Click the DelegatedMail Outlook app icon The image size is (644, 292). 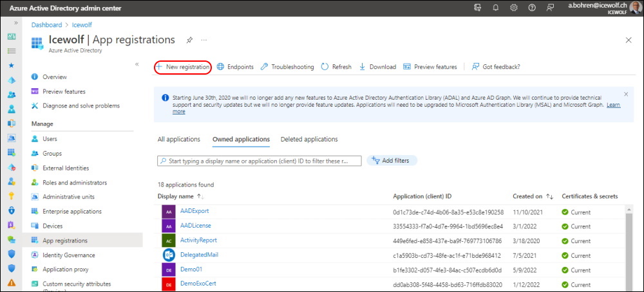[x=169, y=255]
